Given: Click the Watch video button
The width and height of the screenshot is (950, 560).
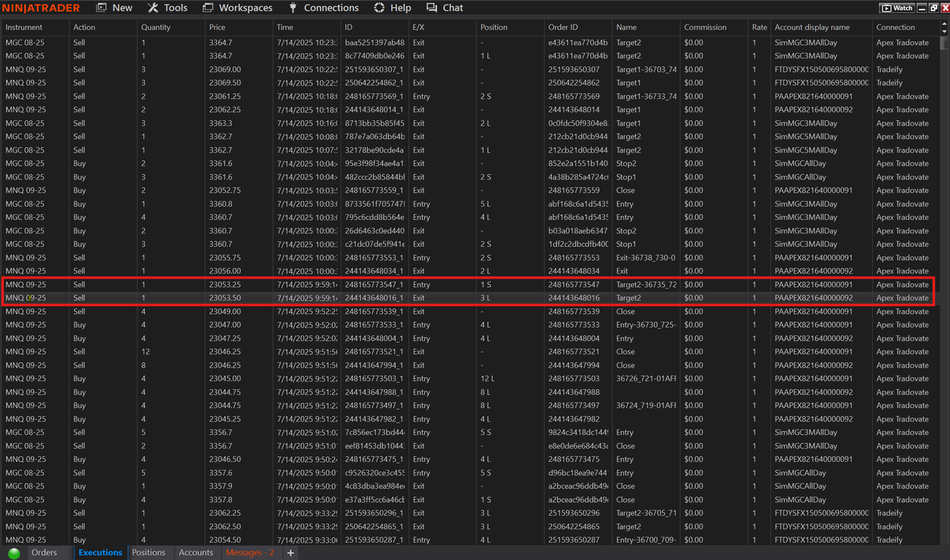Looking at the screenshot, I should 897,8.
